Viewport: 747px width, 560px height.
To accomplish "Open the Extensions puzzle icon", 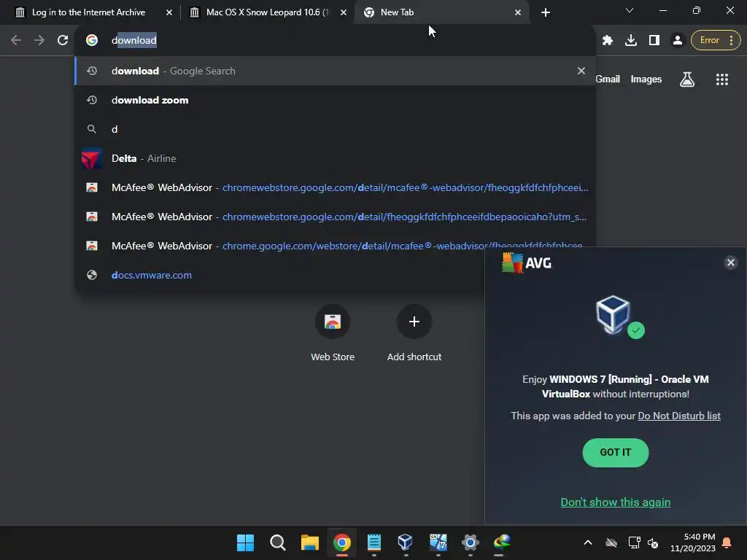I will pyautogui.click(x=608, y=41).
